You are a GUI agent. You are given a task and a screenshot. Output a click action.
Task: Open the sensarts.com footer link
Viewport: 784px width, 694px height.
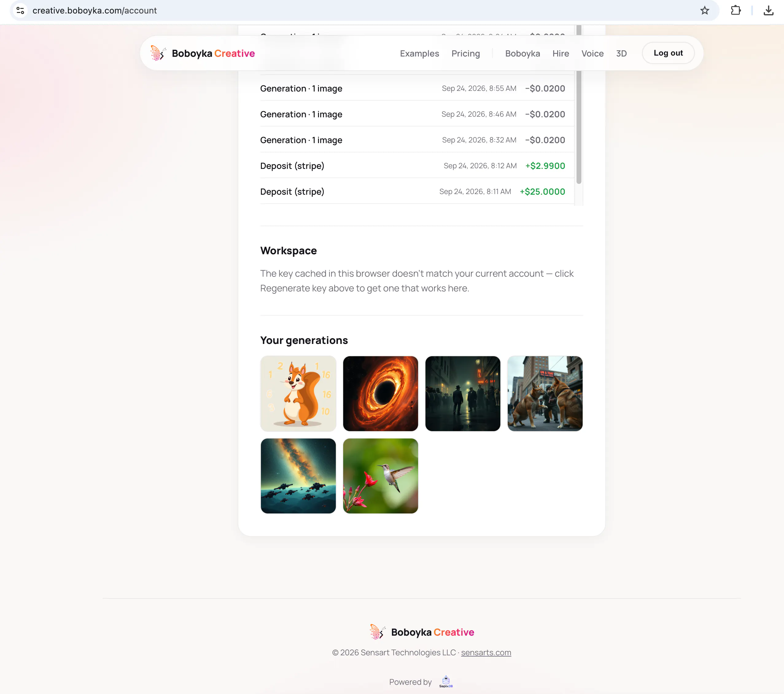coord(486,652)
